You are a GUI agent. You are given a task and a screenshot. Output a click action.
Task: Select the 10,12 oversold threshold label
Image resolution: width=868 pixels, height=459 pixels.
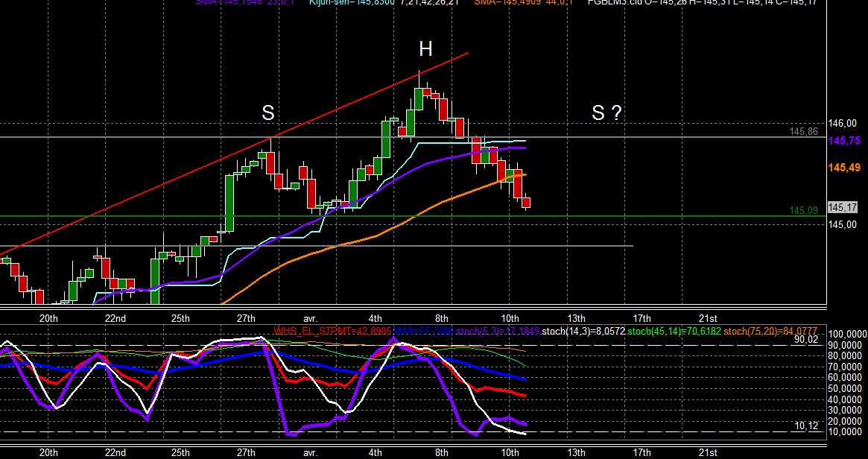tap(806, 425)
